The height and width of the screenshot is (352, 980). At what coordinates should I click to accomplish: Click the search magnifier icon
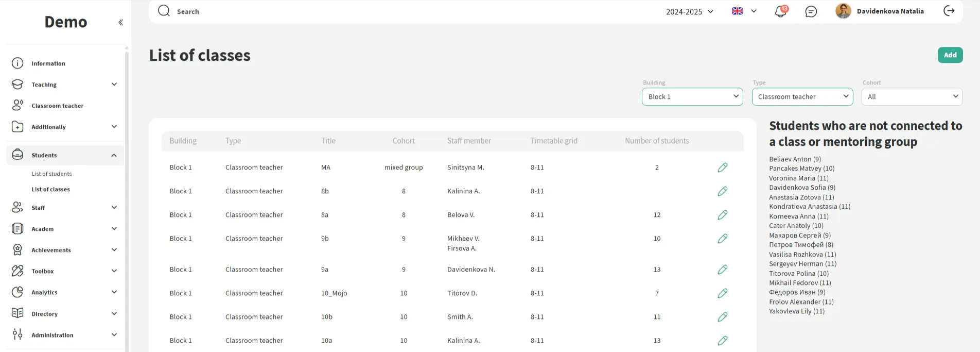(x=164, y=11)
